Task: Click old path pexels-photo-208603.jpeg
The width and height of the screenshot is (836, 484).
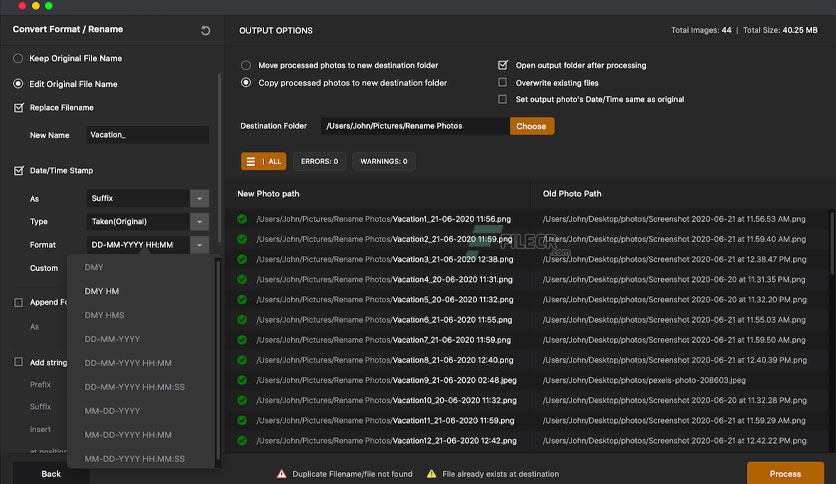Action: pos(644,381)
